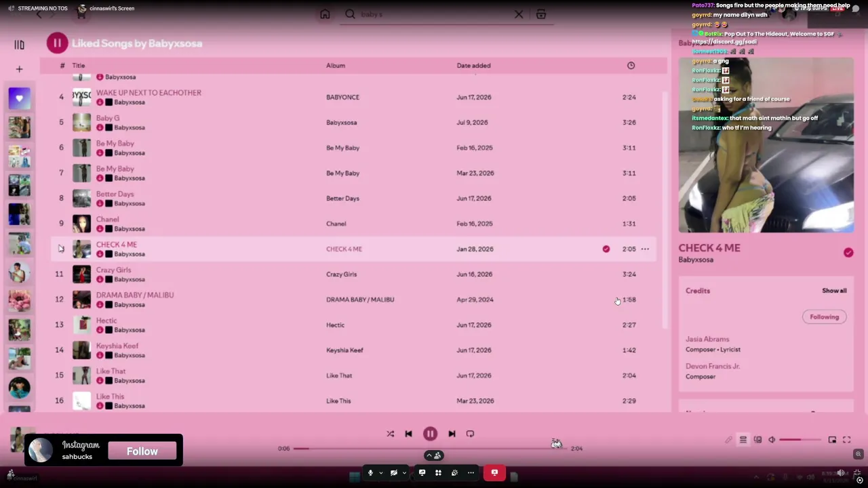Open the miniplayer
This screenshot has width=868, height=488.
click(832, 440)
